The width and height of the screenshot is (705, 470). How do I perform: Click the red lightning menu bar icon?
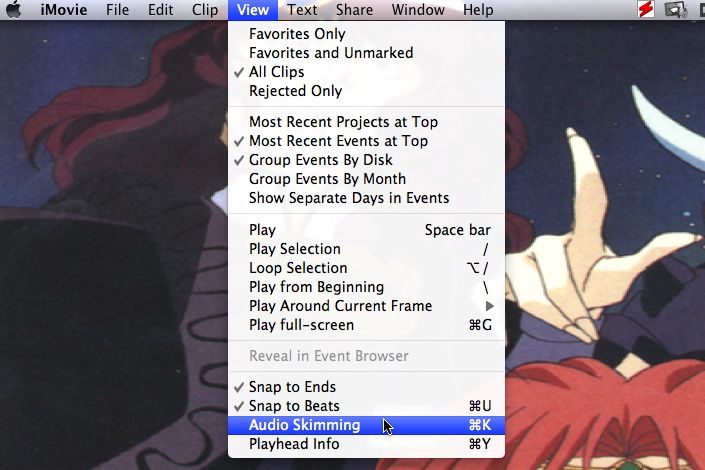pos(646,9)
